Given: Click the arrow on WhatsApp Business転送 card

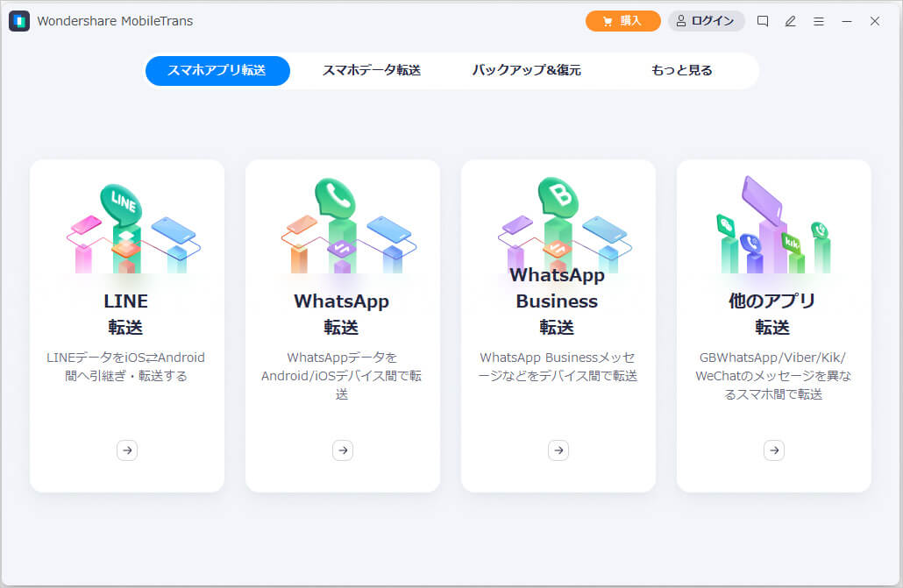Looking at the screenshot, I should click(558, 450).
